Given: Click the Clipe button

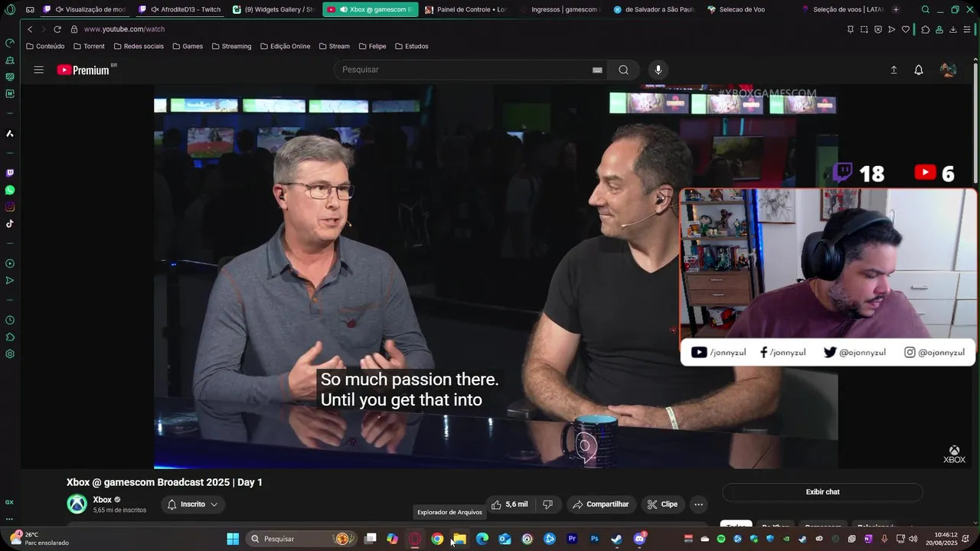Looking at the screenshot, I should pos(662,504).
